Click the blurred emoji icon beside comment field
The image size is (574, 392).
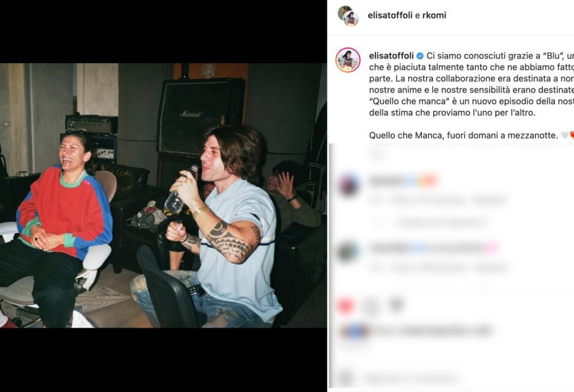point(346,377)
